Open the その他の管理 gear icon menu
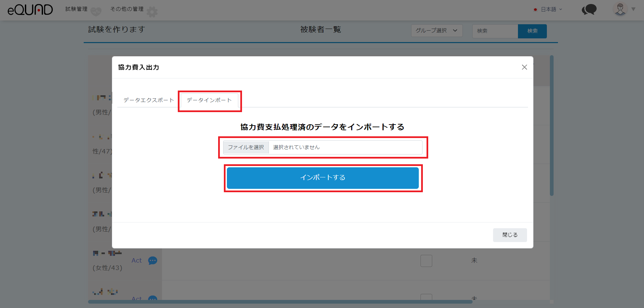The height and width of the screenshot is (308, 644). pos(152,12)
